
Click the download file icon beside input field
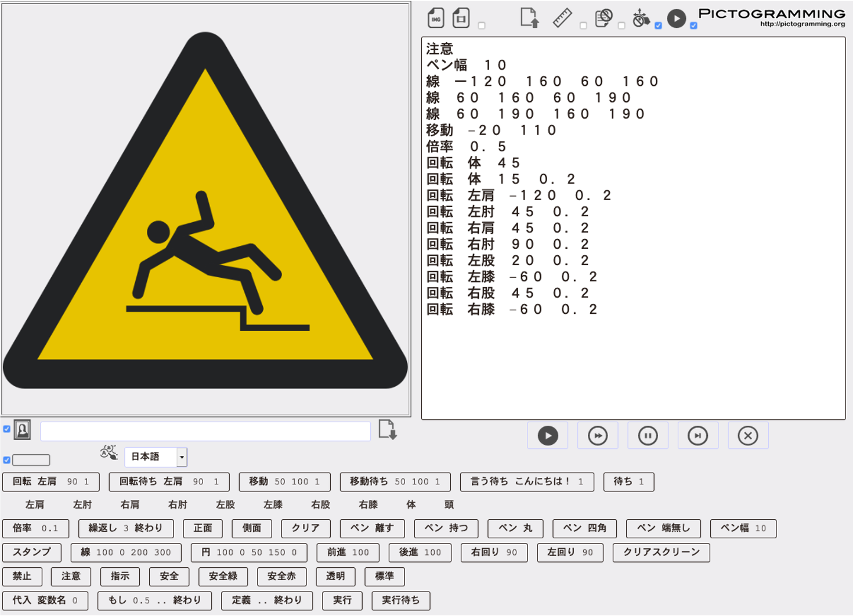tap(388, 430)
